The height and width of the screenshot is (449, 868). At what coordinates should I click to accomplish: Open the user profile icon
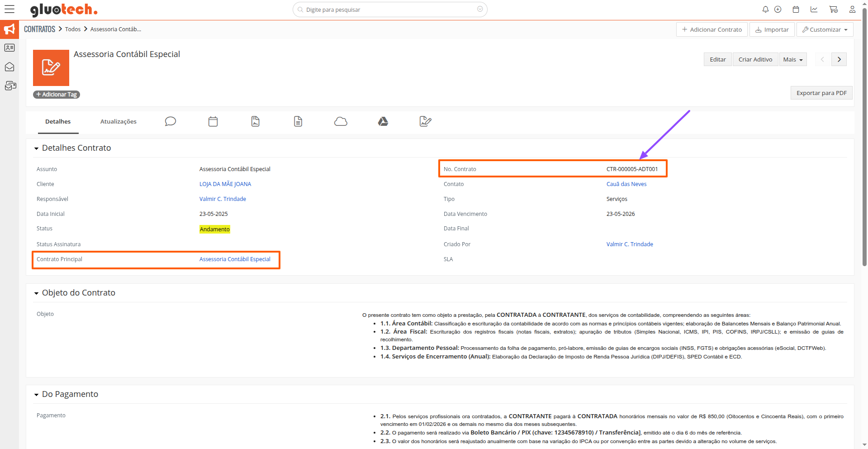click(852, 10)
